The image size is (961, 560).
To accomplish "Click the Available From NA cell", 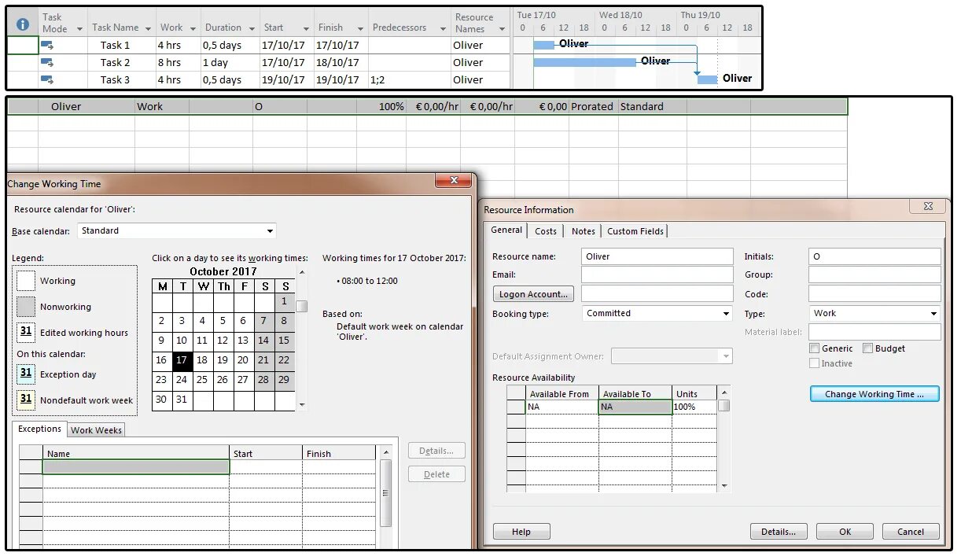I will (x=562, y=407).
